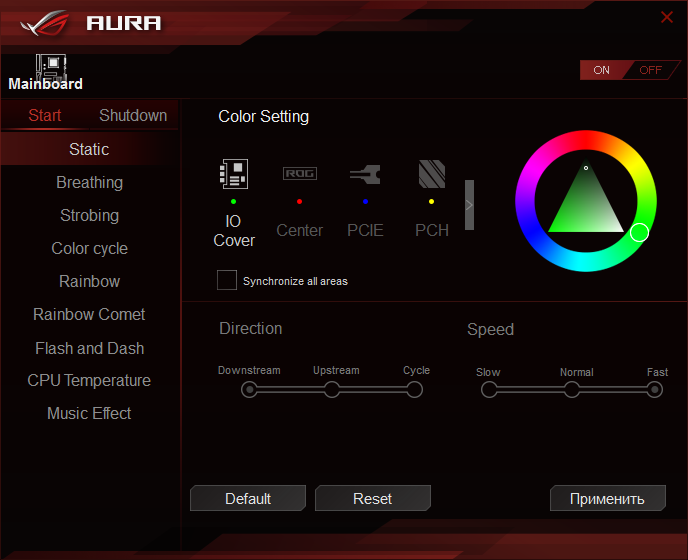Click the yellow dot under PCH
Screen dimensions: 688x560
pyautogui.click(x=431, y=201)
